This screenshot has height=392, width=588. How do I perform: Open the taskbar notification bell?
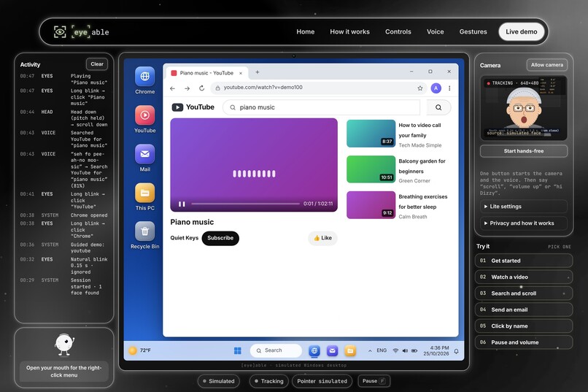coord(456,351)
